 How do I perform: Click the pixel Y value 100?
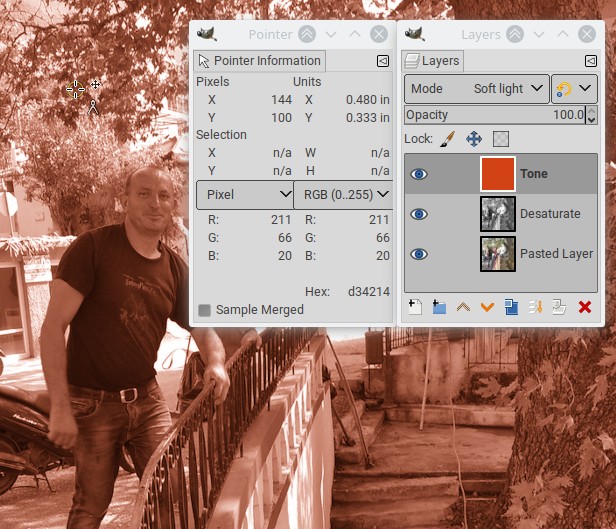coord(281,118)
